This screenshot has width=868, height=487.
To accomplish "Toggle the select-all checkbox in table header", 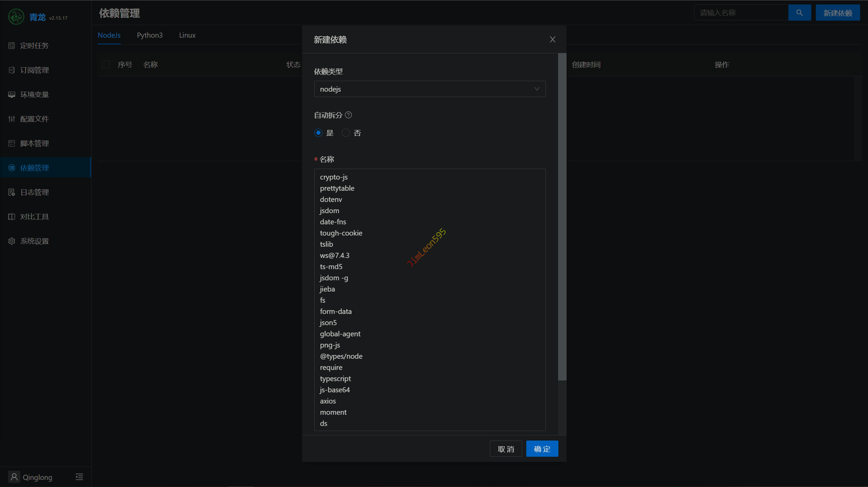I will (x=106, y=64).
